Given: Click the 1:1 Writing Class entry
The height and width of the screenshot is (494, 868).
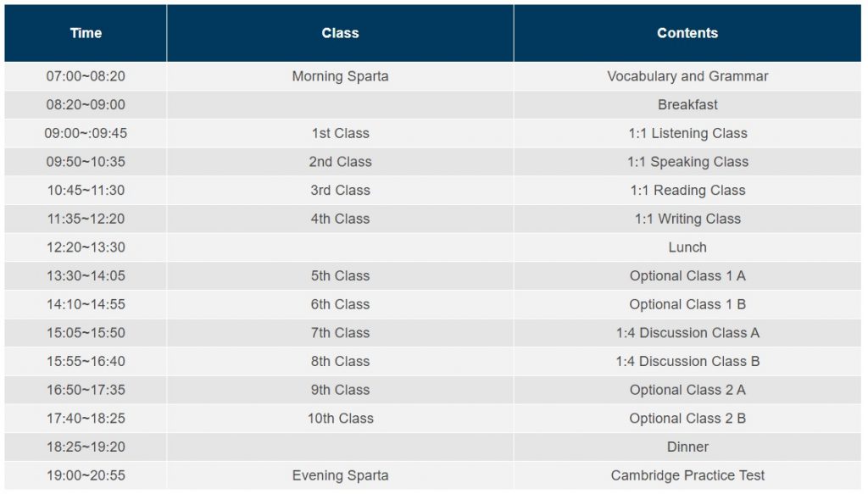Looking at the screenshot, I should pos(687,219).
